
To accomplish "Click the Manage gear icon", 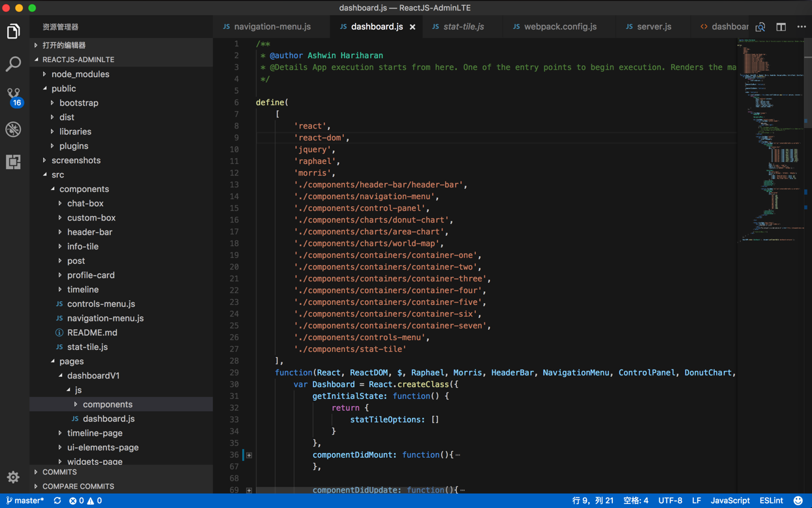I will coord(13,477).
